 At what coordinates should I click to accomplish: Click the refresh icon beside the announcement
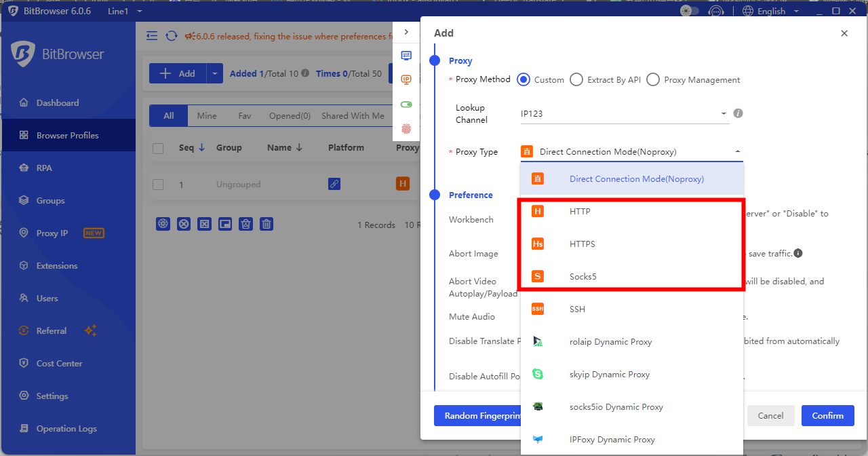(172, 36)
